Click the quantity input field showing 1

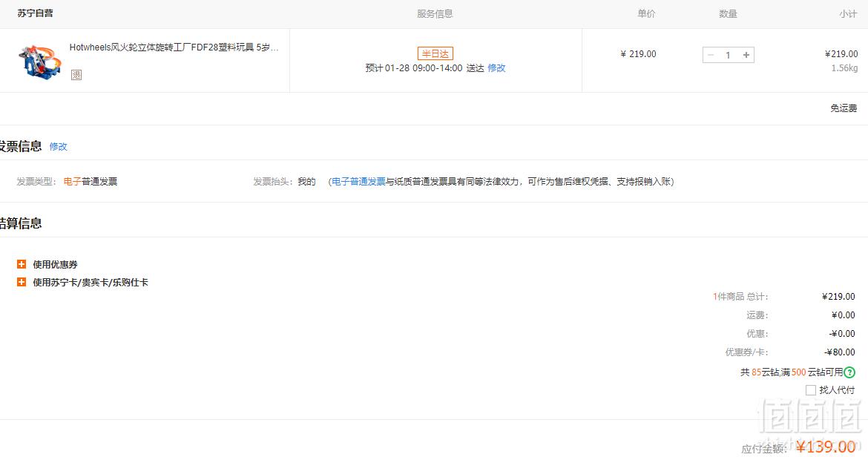click(x=729, y=55)
